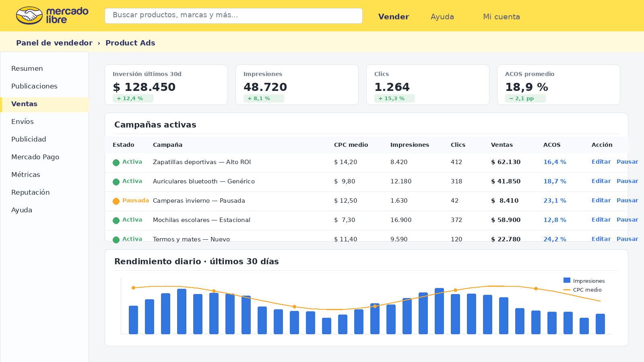The image size is (644, 362).
Task: Pause the Zapatillas deportivas campaign
Action: (627, 162)
